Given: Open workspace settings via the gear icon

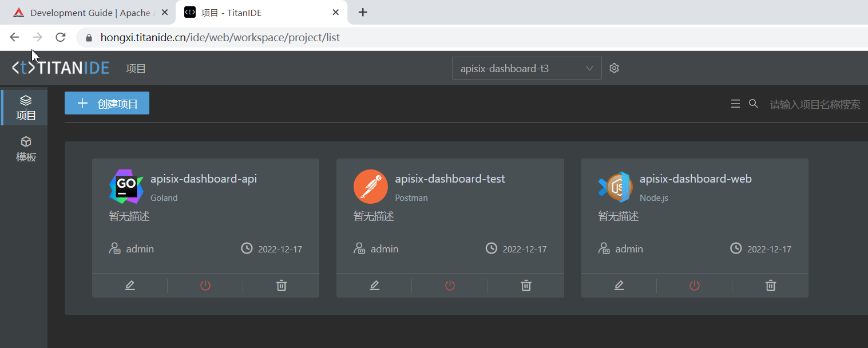Looking at the screenshot, I should click(x=614, y=68).
